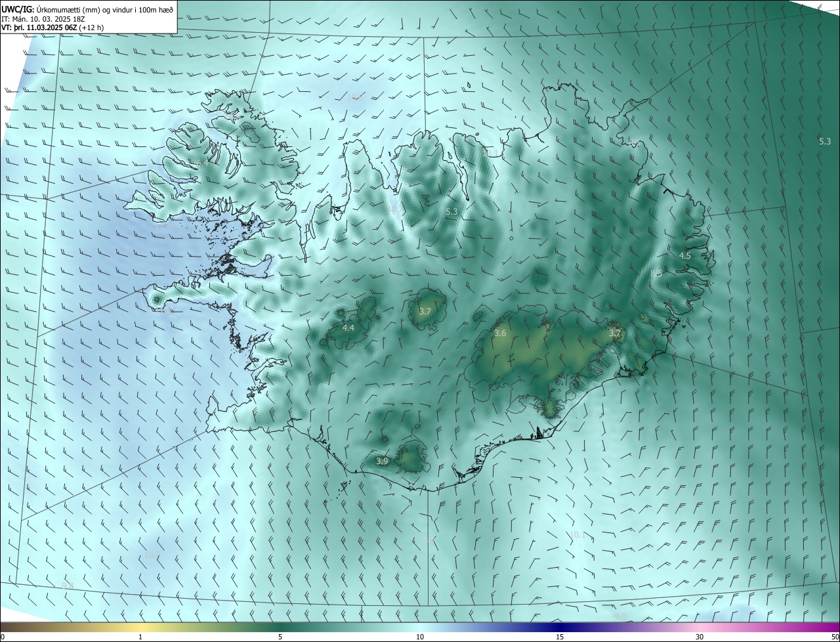Click the 3.7 value between the 4.4 and 3.6 labels
The width and height of the screenshot is (840, 642).
(425, 311)
